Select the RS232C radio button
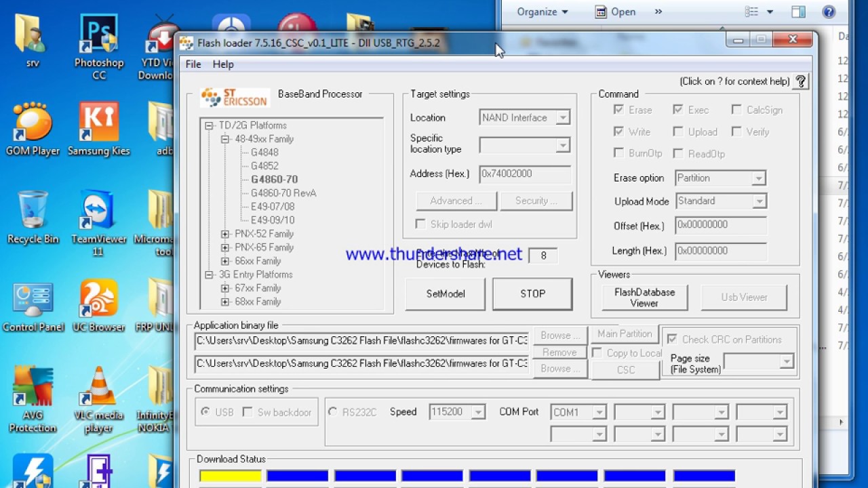 (x=332, y=412)
